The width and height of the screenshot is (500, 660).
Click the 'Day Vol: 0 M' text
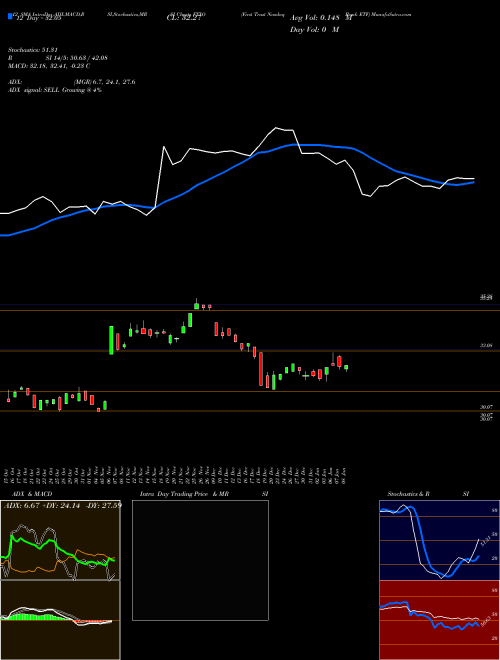314,30
